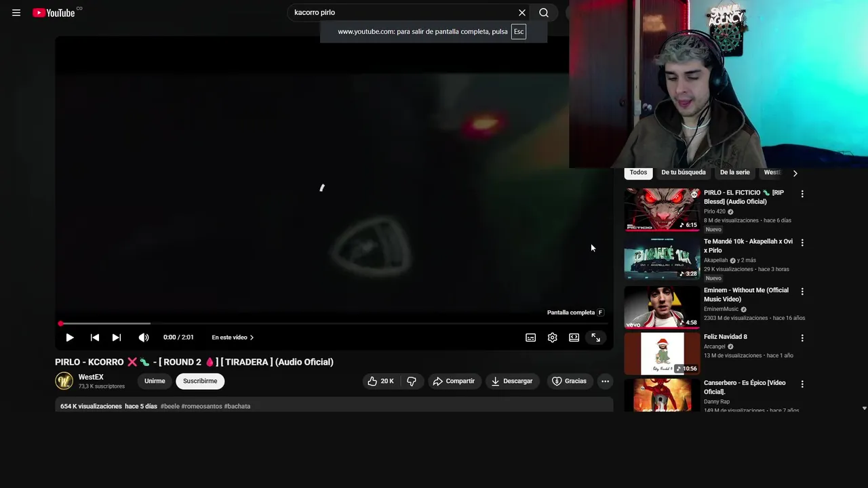Viewport: 868px width, 488px height.
Task: Click the search magnifier button
Action: [x=544, y=13]
